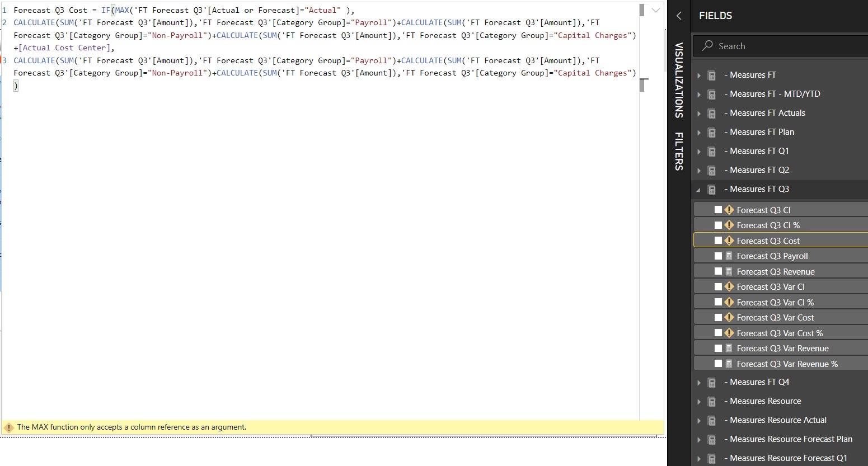Click table icon of Measures Resource
The width and height of the screenshot is (868, 466).
coord(712,401)
